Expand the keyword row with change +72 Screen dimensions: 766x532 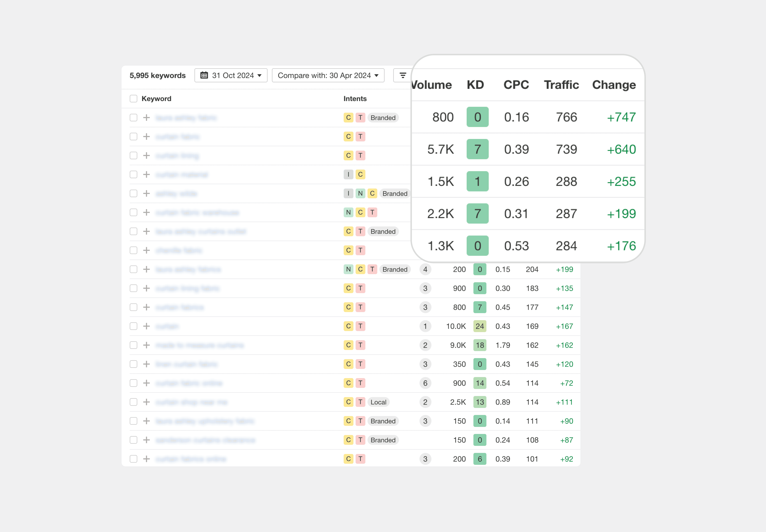click(146, 383)
